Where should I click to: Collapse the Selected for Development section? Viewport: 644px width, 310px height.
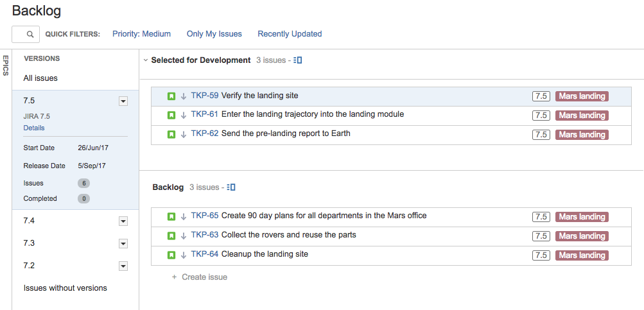pos(145,60)
